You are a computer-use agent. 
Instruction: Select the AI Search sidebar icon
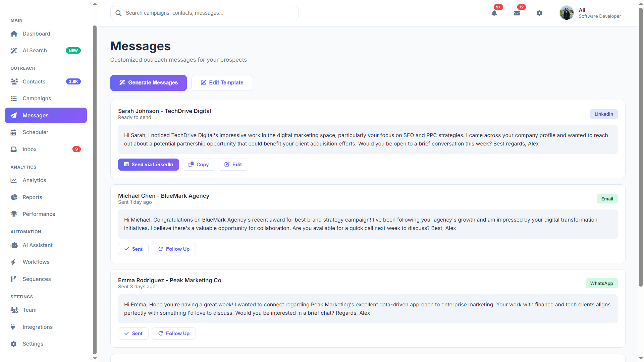click(x=14, y=50)
